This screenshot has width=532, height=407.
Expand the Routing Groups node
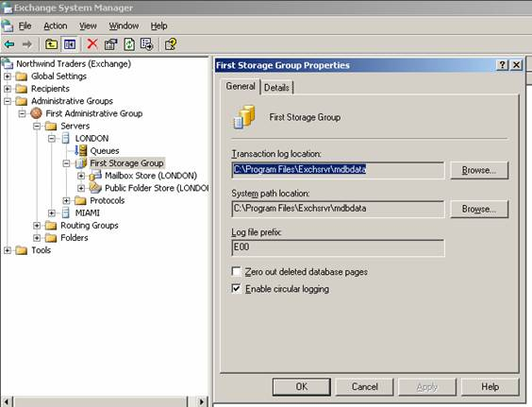[x=37, y=226]
